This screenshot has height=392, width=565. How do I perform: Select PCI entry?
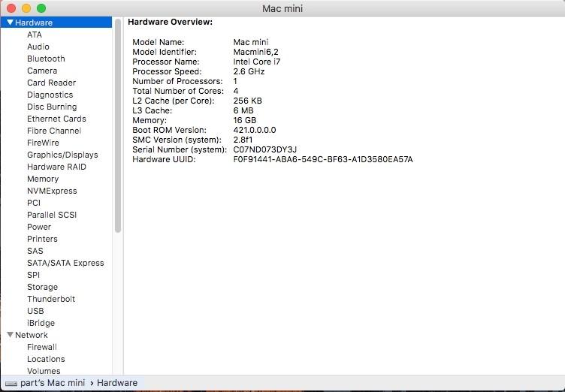click(34, 203)
